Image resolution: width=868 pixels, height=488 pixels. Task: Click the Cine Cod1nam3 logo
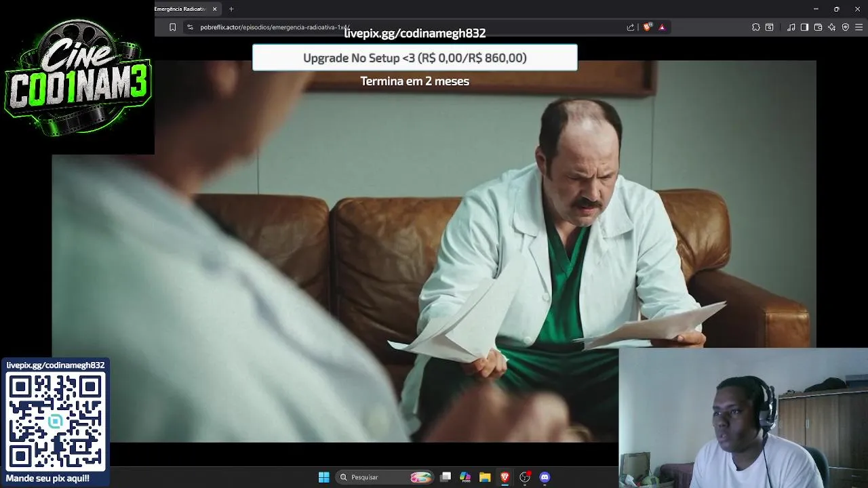pos(77,77)
